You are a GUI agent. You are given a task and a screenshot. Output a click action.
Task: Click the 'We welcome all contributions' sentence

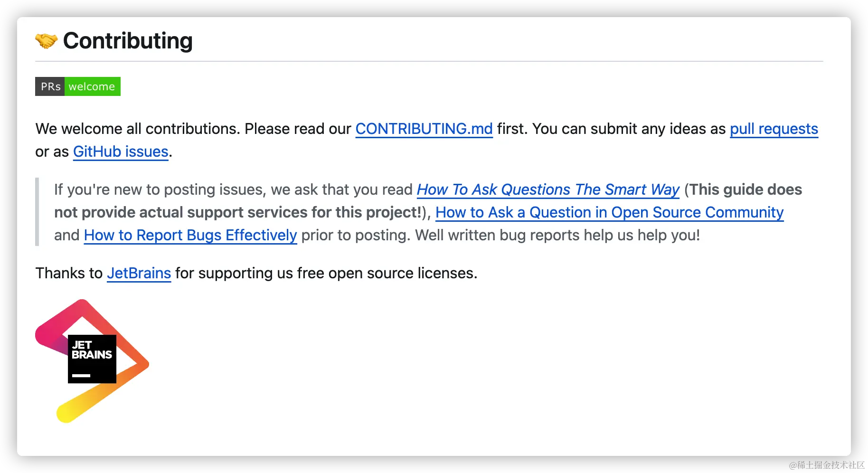[x=138, y=129]
